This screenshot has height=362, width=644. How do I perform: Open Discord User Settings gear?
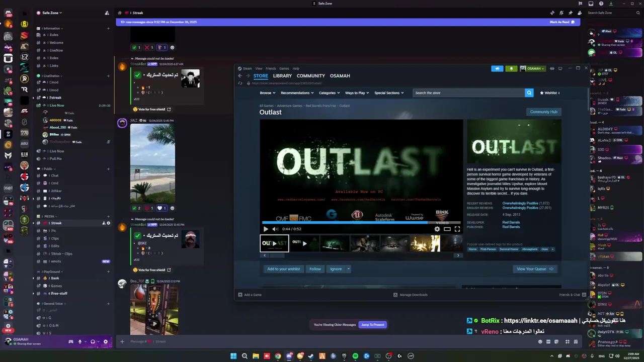coord(105,342)
